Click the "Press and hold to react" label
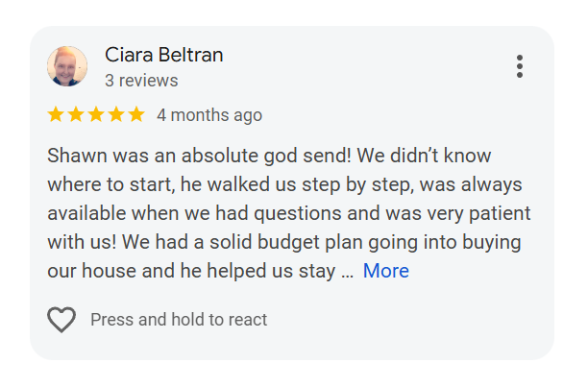 (x=179, y=320)
